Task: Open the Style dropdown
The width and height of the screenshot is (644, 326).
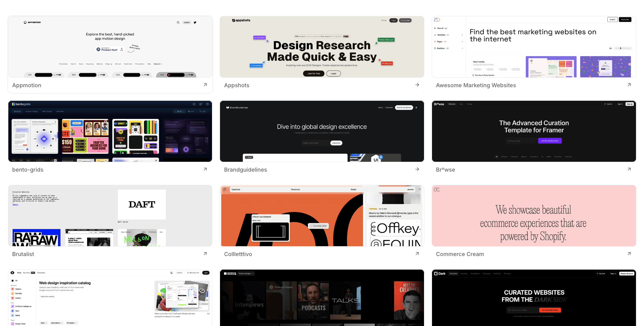Action: point(44,323)
